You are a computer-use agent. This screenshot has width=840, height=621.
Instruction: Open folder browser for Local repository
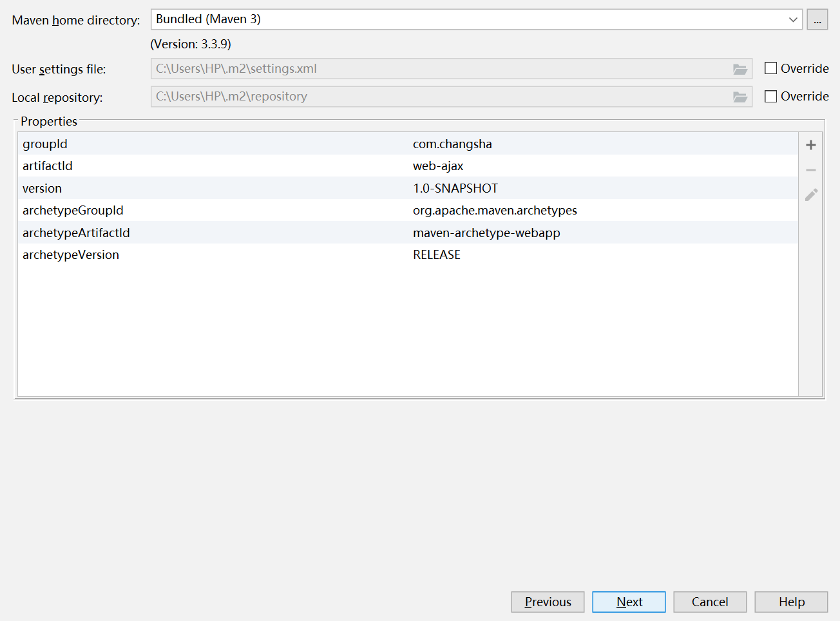pos(740,97)
